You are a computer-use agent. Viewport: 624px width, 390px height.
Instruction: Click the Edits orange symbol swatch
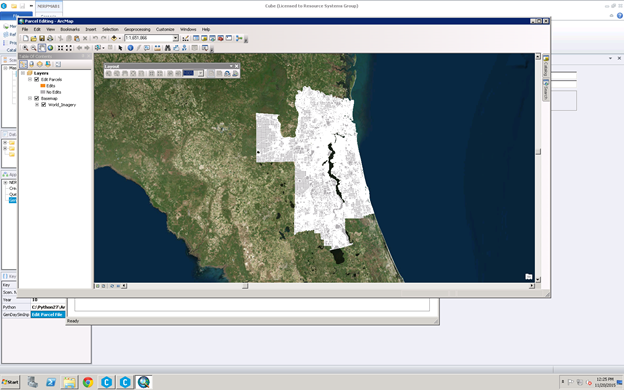click(x=43, y=86)
